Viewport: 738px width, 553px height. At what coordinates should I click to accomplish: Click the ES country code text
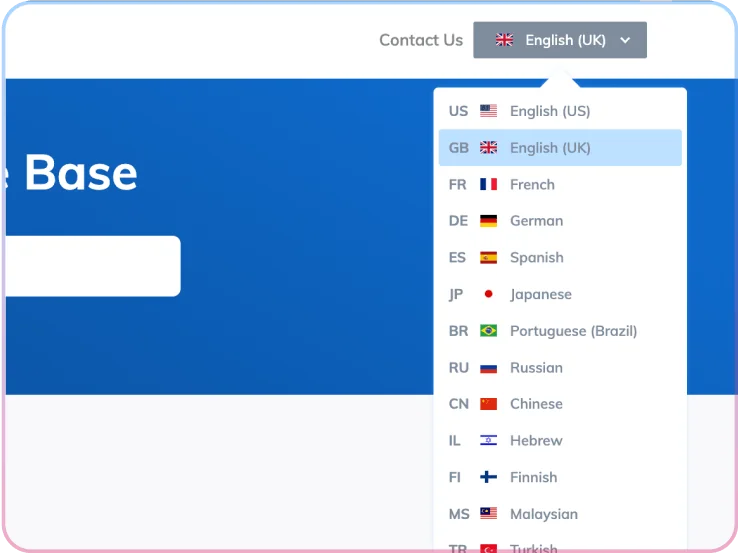tap(457, 257)
